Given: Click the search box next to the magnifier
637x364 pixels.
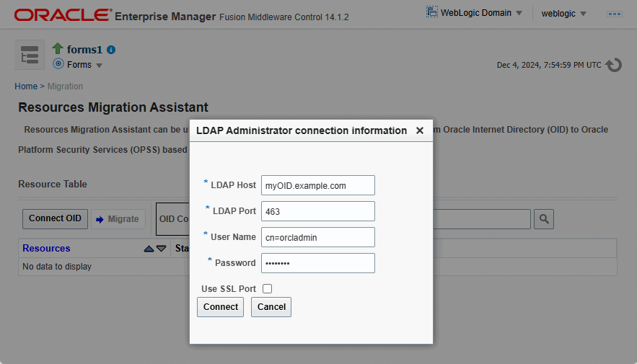Looking at the screenshot, I should [x=482, y=219].
